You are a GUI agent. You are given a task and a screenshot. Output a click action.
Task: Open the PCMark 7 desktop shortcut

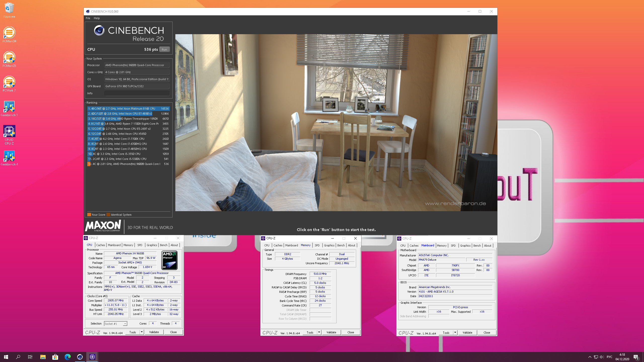(9, 84)
